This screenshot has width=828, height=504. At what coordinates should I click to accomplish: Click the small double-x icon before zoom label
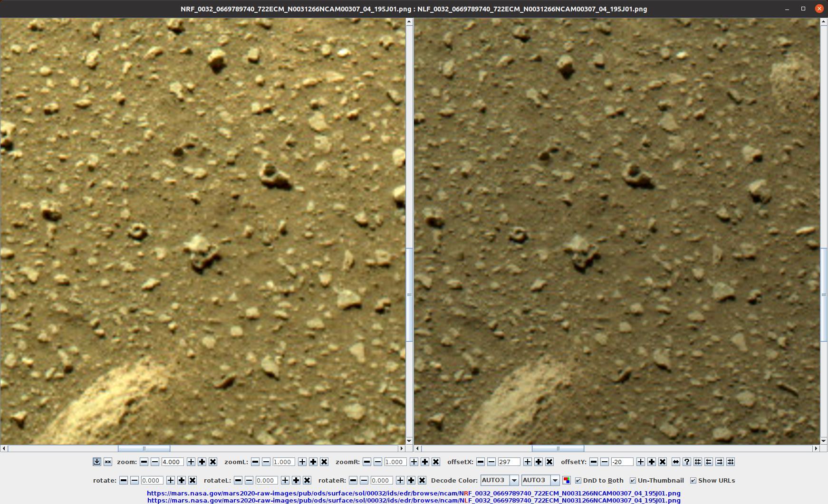108,462
